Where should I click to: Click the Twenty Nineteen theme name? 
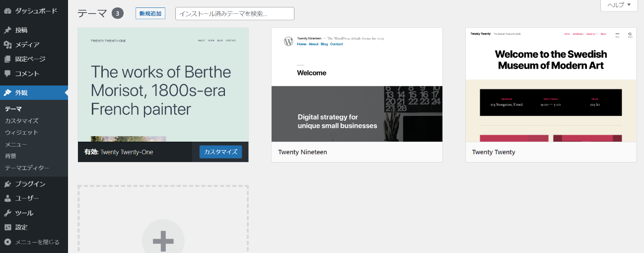pyautogui.click(x=303, y=152)
